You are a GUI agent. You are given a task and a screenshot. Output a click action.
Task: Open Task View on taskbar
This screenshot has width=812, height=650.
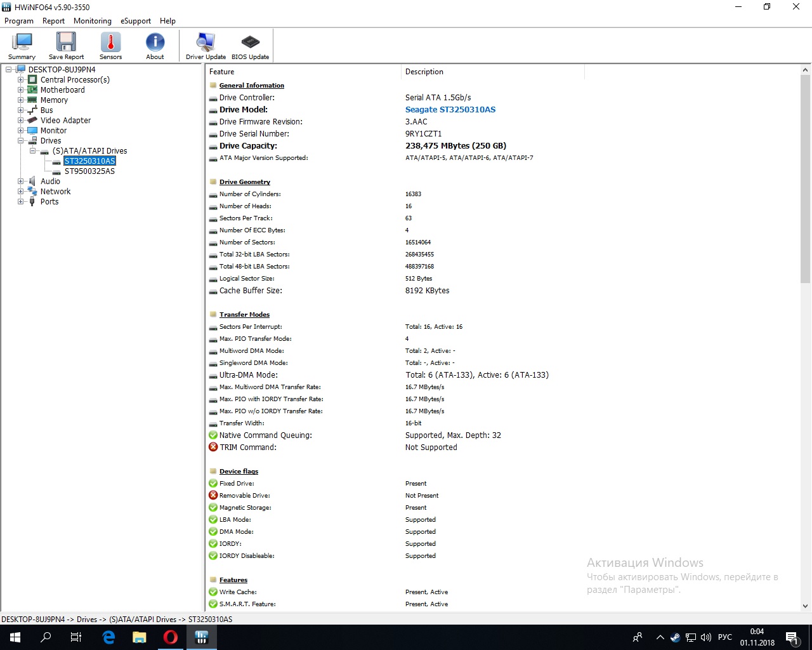76,637
